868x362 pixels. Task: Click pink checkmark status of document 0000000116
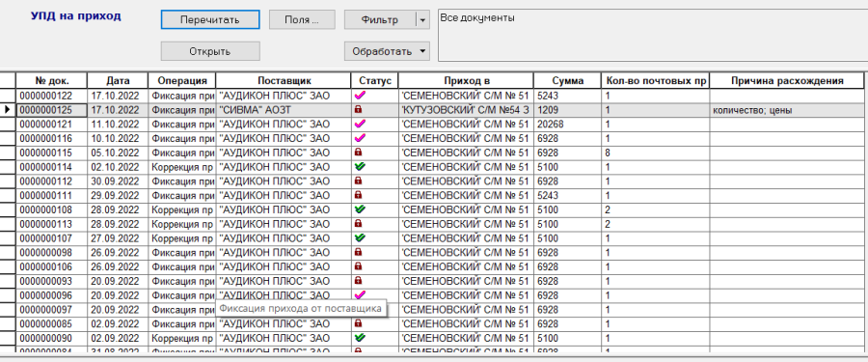point(360,138)
